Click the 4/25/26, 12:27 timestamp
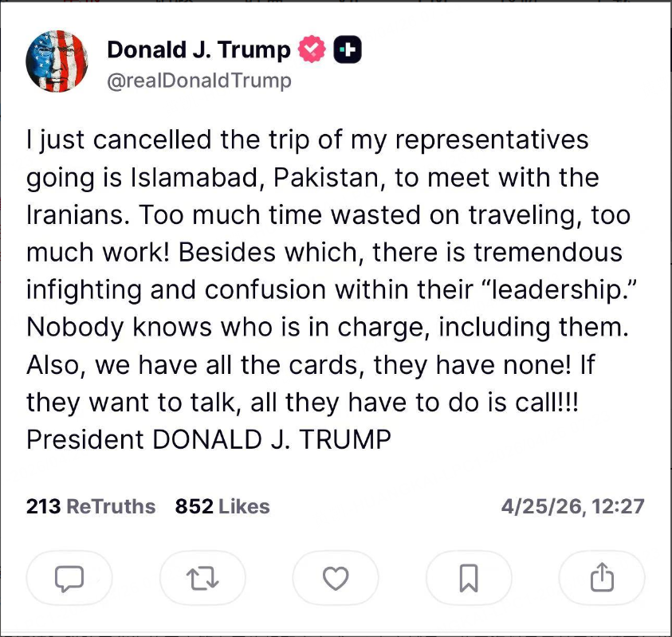Screen dimensions: 672x637 572,506
